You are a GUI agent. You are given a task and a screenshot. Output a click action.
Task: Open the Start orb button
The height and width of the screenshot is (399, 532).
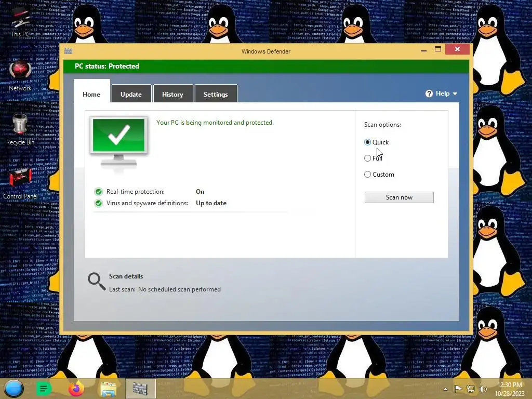pyautogui.click(x=14, y=389)
